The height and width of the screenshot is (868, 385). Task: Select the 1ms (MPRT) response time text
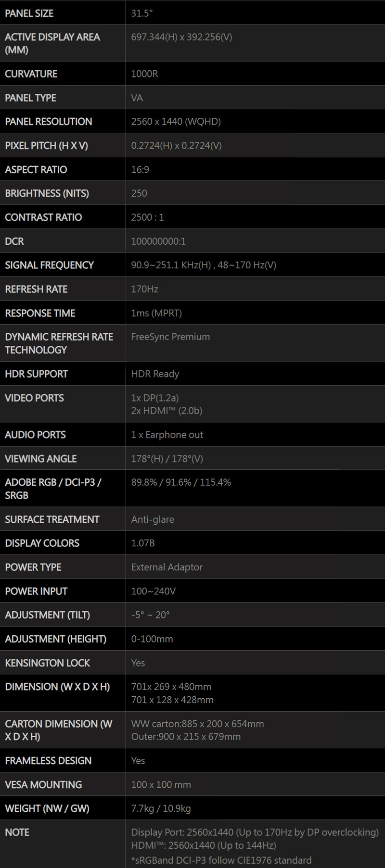pos(156,313)
